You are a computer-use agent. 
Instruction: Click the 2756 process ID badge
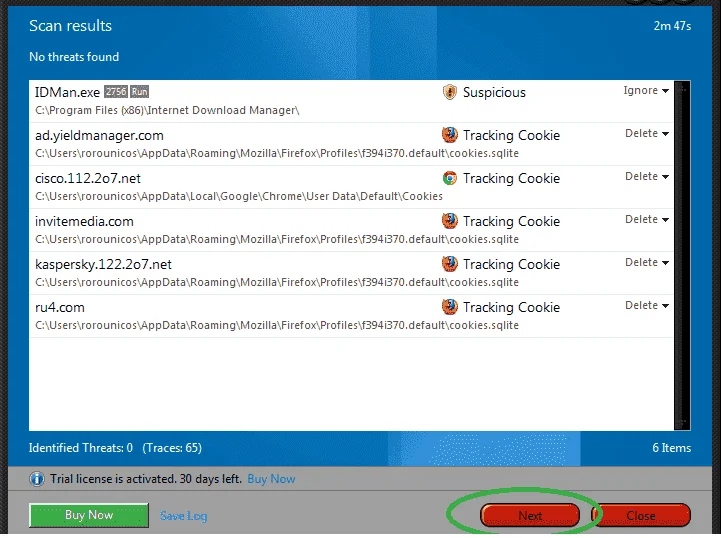click(115, 92)
